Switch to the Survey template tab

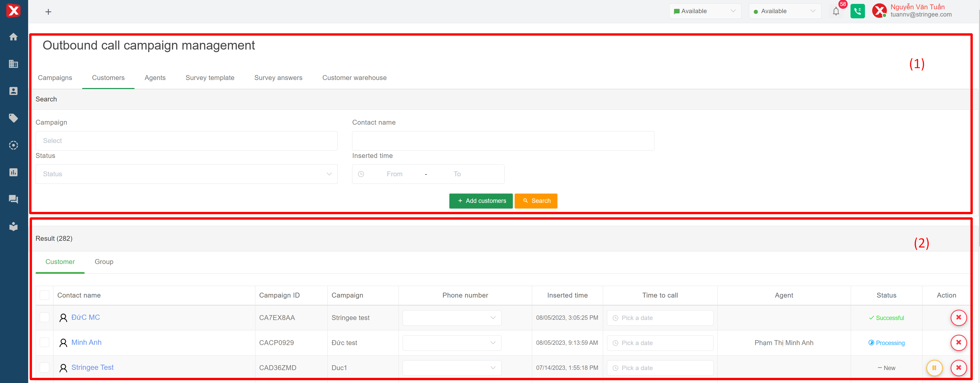coord(210,78)
